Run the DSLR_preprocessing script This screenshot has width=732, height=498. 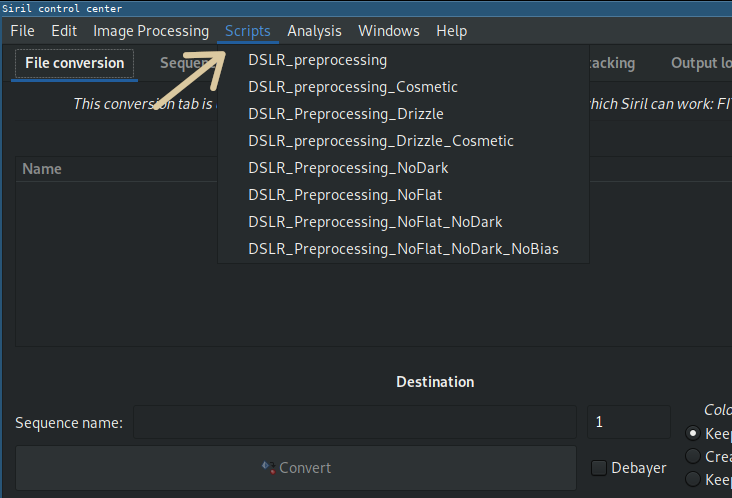(x=403, y=60)
